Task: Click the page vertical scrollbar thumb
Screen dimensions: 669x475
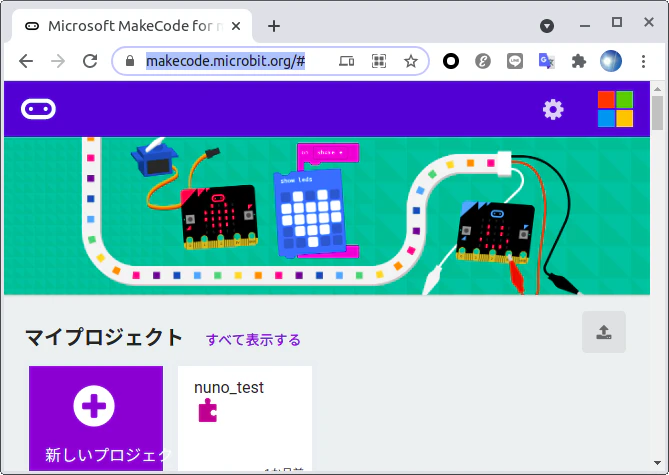Action: pos(657,113)
